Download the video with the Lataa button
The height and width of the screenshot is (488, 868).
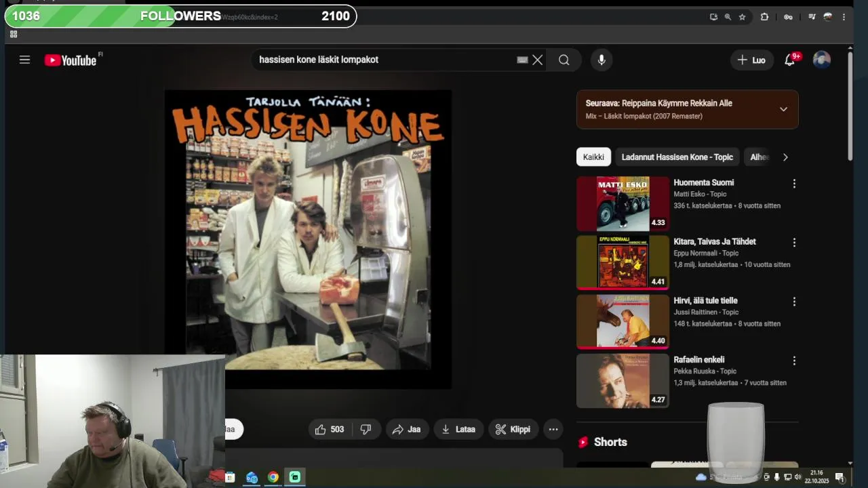click(458, 429)
